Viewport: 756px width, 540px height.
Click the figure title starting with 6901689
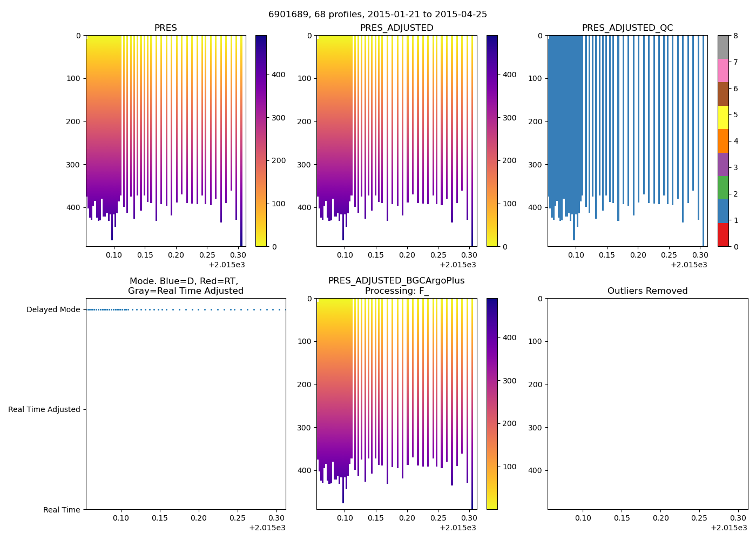(x=377, y=15)
